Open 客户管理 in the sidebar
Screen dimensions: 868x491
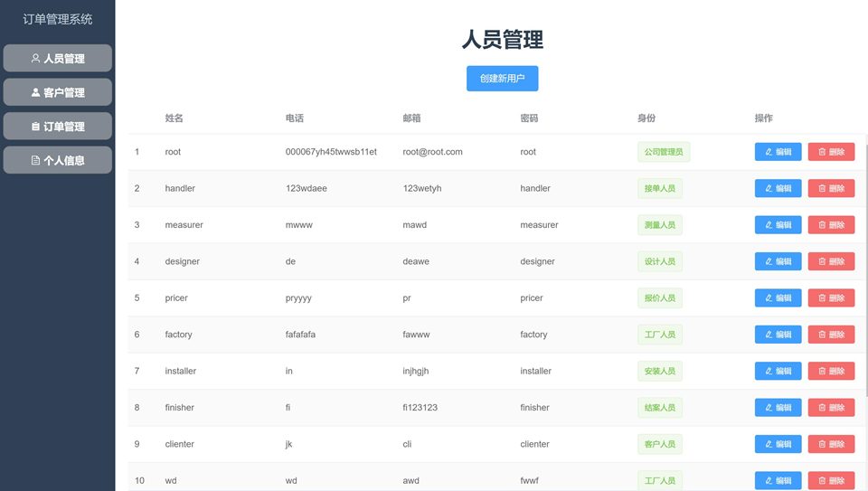point(58,92)
